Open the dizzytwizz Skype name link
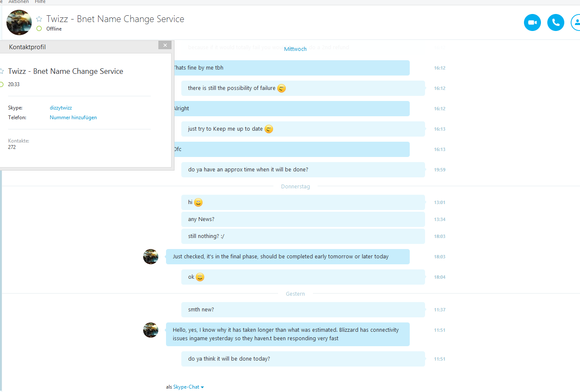Viewport: 580px width, 392px height. (61, 108)
